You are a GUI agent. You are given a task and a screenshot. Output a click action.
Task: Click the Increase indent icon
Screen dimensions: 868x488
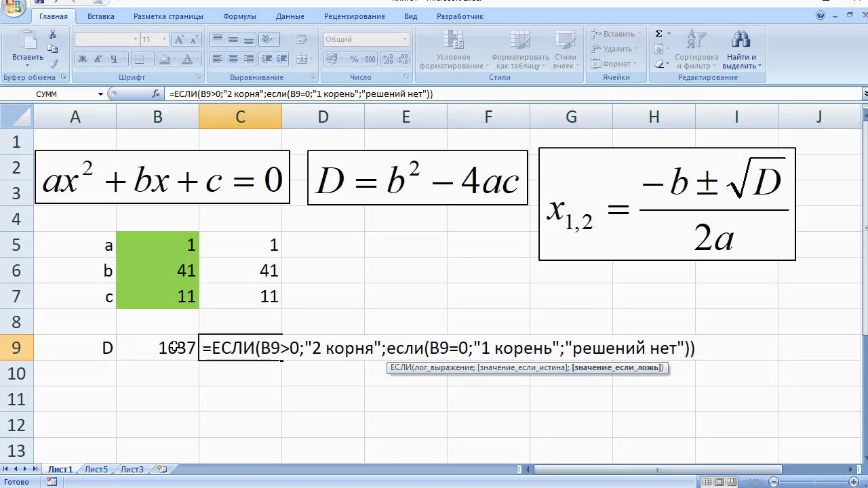(x=282, y=59)
